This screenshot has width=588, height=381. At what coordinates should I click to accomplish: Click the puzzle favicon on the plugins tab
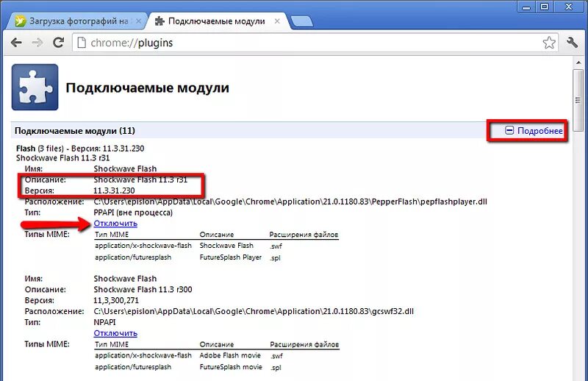click(159, 21)
